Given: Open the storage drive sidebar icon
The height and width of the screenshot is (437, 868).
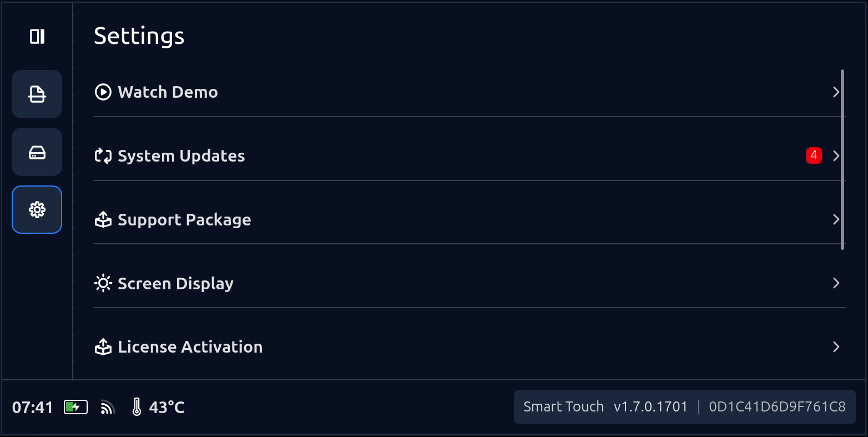Looking at the screenshot, I should 37,152.
